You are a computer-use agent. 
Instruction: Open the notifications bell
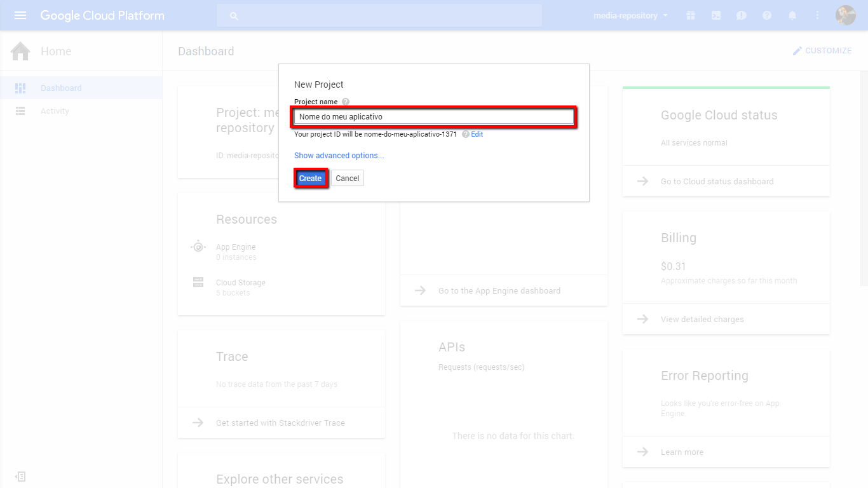(x=792, y=15)
